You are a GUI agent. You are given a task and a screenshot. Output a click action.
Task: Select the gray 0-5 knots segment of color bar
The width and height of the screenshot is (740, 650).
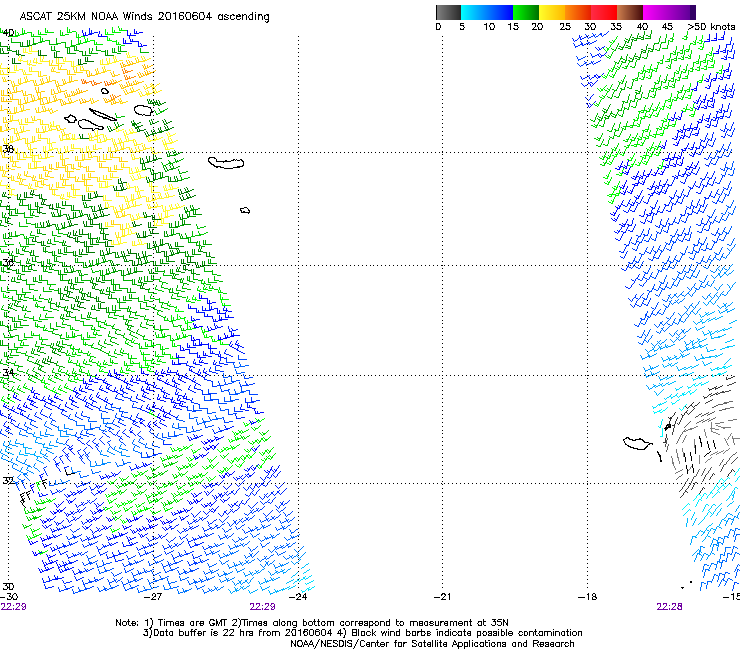448,12
